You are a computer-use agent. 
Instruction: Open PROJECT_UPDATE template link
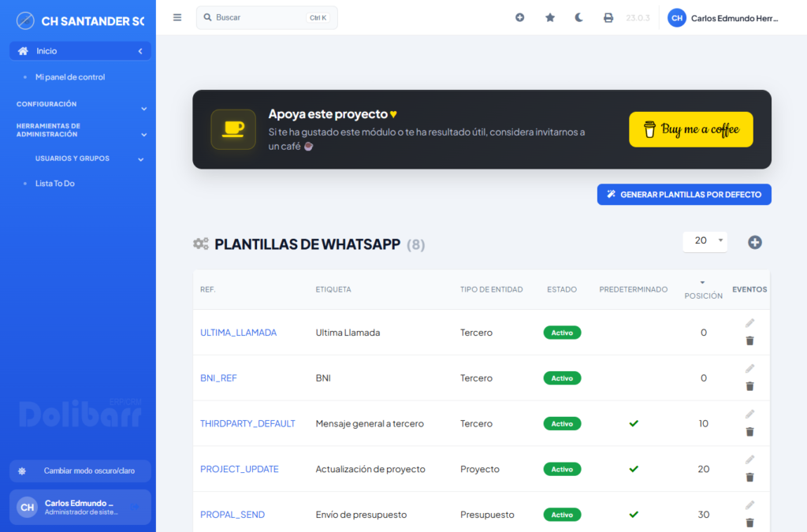pos(240,469)
